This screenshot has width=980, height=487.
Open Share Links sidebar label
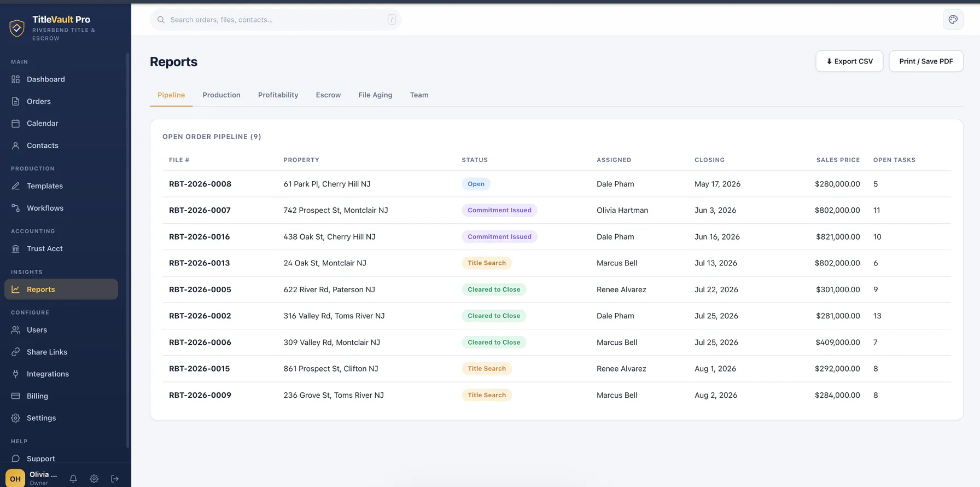pos(47,352)
